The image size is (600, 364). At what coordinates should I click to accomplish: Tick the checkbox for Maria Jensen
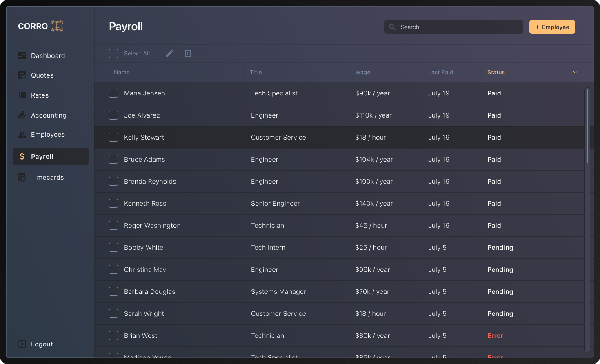pos(113,93)
